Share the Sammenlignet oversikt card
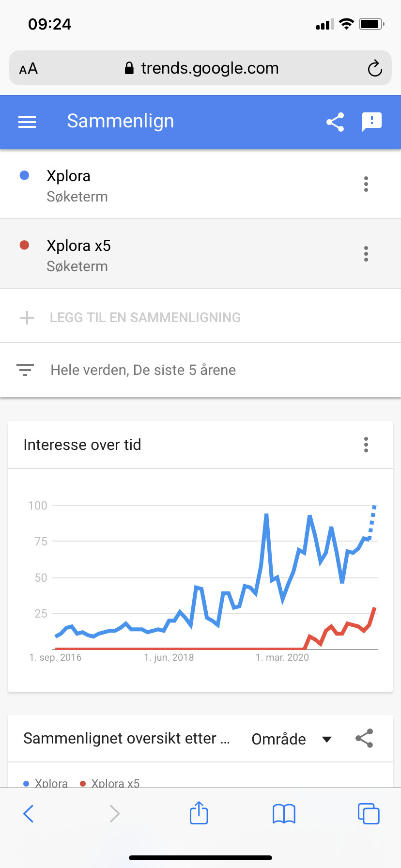 (x=364, y=739)
